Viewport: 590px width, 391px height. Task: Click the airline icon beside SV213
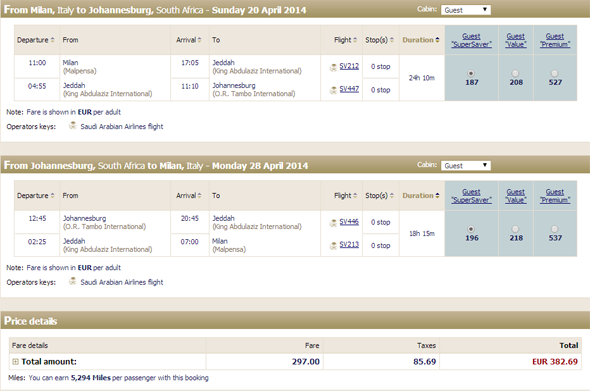click(333, 246)
